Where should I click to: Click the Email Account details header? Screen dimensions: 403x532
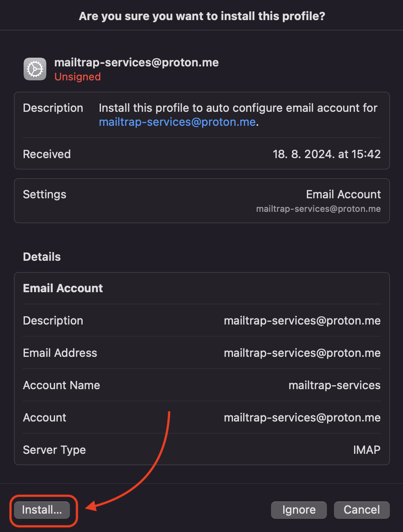63,288
